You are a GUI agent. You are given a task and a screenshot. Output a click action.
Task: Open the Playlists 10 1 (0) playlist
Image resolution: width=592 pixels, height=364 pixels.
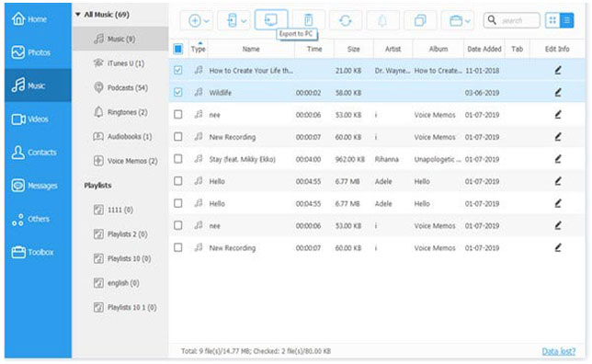pos(120,307)
